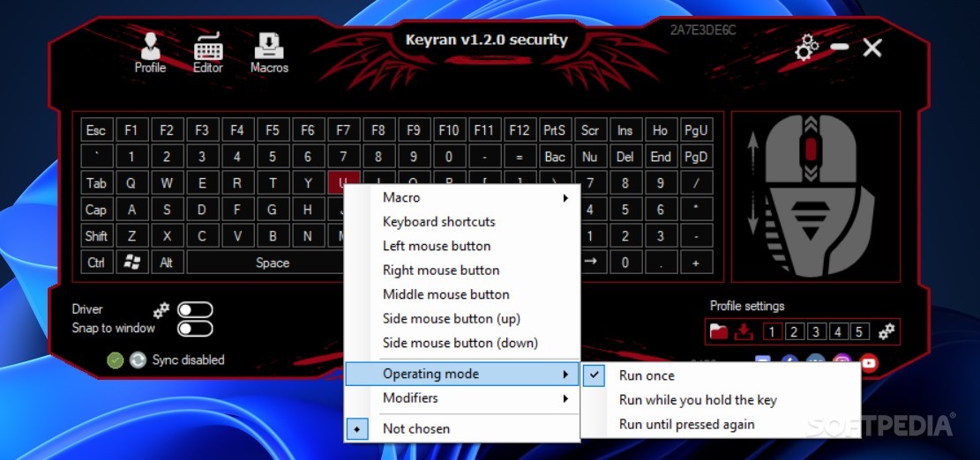Expand the Macro submenu
The width and height of the screenshot is (980, 460).
[462, 197]
